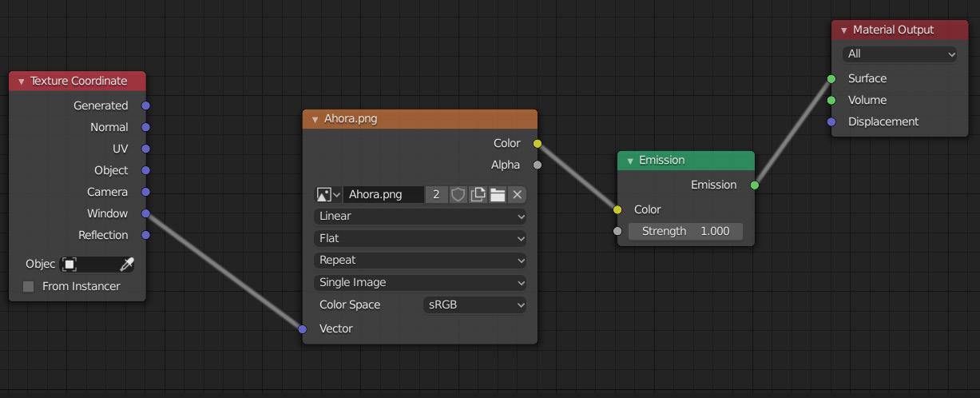
Task: Adjust the Emission Strength field
Action: tap(685, 231)
